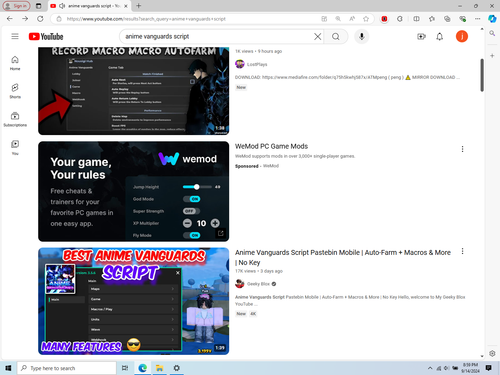Mute the tab via its speaker icon
Screen dimensions: 500x375
(x=62, y=6)
